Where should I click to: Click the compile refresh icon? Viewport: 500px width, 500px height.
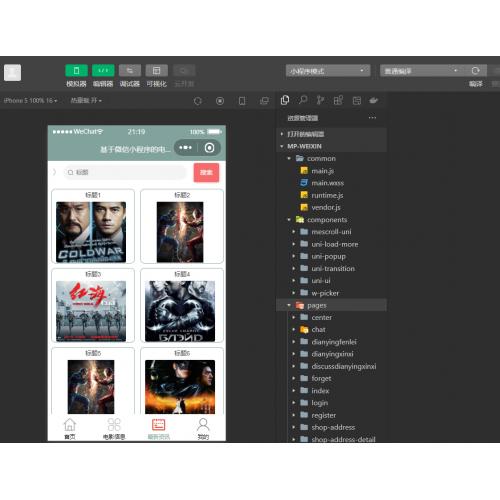point(476,71)
